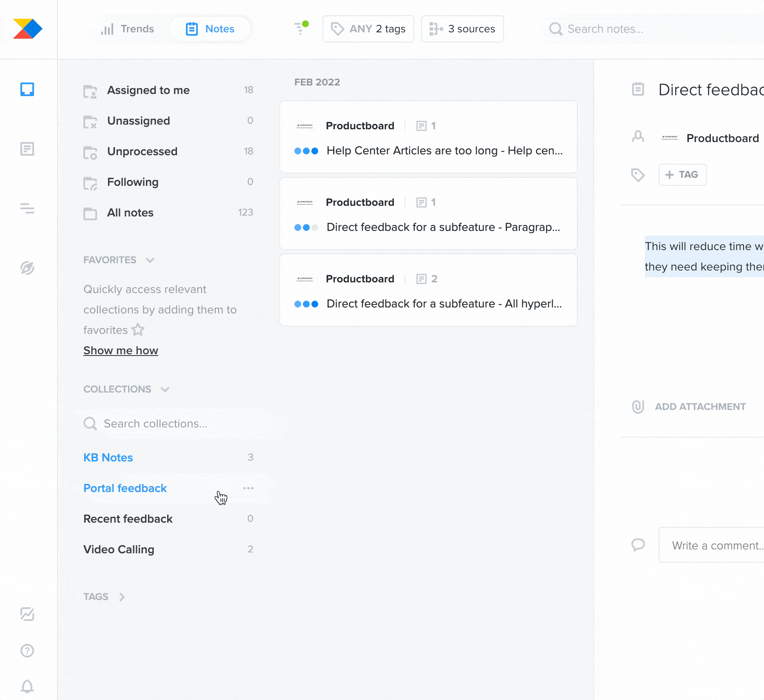This screenshot has height=700, width=764.
Task: Click the Assigned to me folder icon
Action: (x=90, y=91)
